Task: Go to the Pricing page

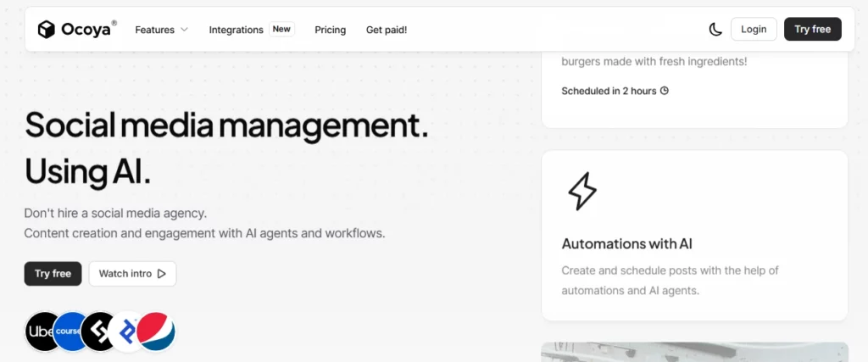Action: tap(330, 30)
